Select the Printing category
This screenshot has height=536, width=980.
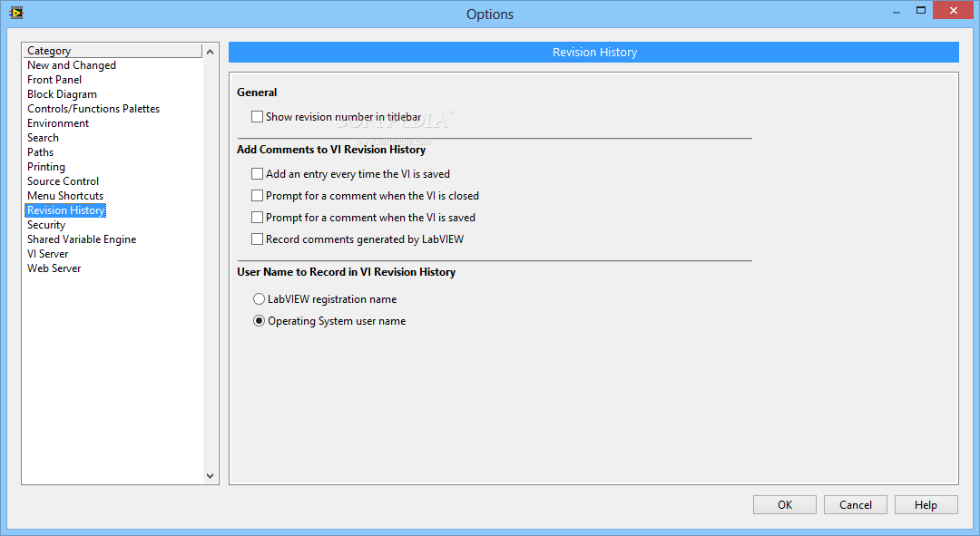(x=45, y=167)
